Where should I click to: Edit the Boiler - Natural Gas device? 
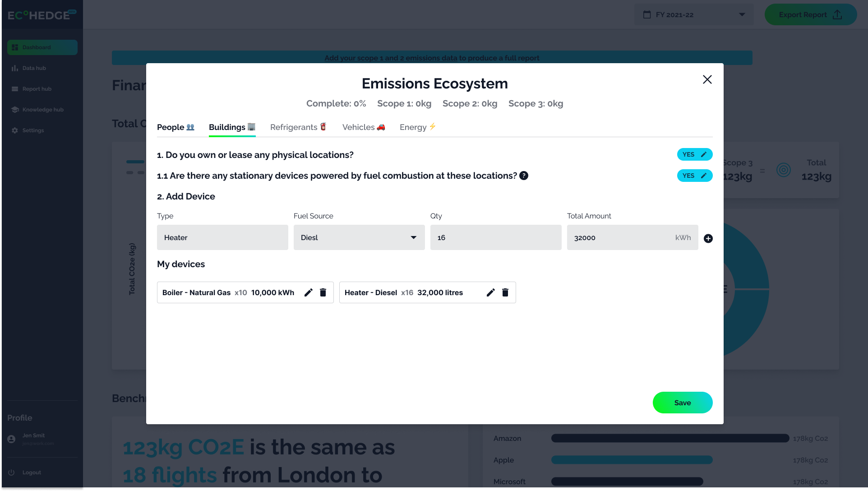point(309,292)
